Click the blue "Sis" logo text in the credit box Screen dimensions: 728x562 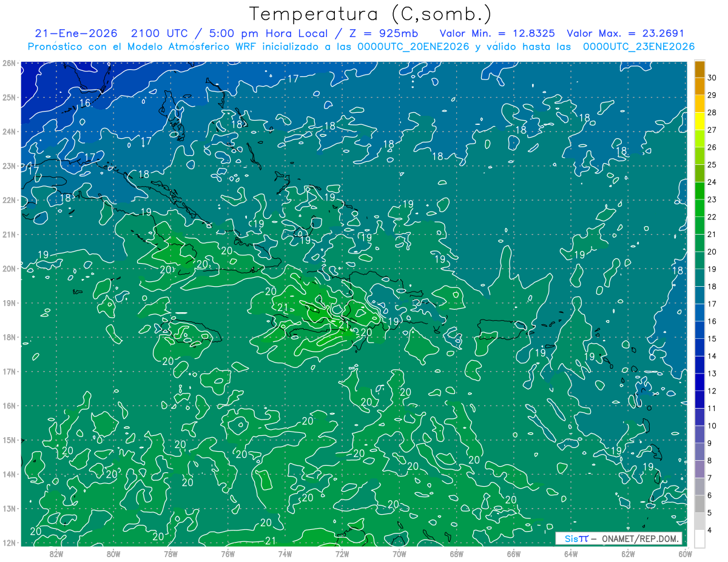click(x=572, y=538)
